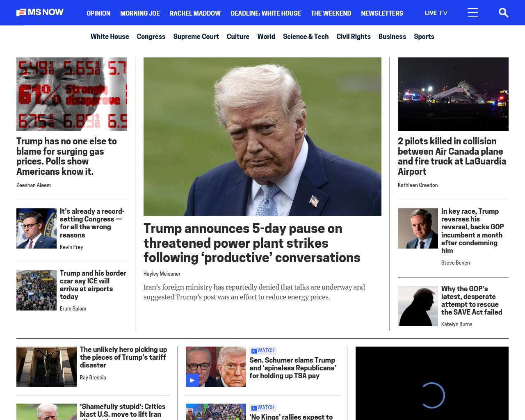Viewport: 525px width, 420px height.
Task: Click the MS NOW logo
Action: coord(40,12)
